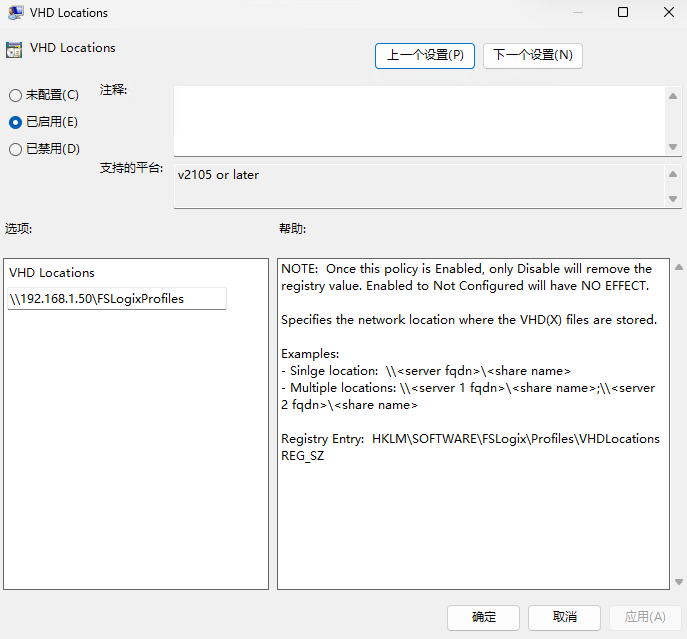Click the VHD Locations path input field
This screenshot has height=639, width=687.
point(117,298)
